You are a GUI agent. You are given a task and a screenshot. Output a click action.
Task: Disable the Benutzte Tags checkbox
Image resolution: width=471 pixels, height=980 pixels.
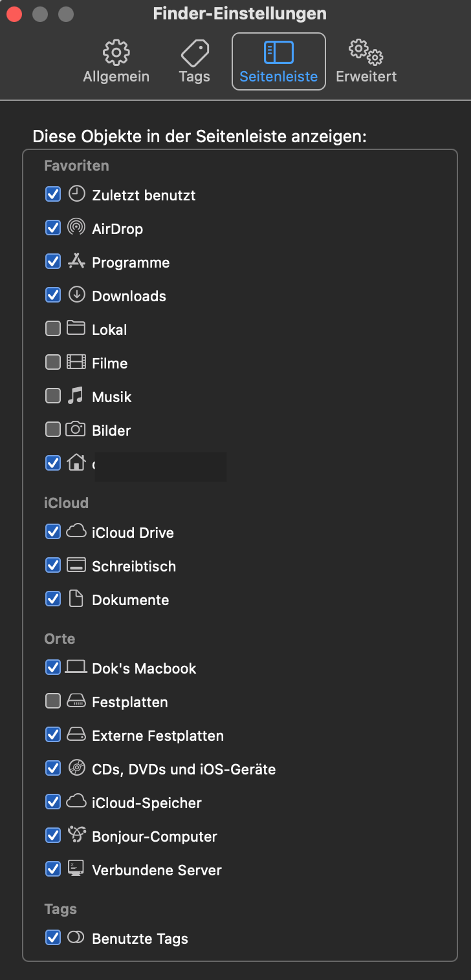[x=53, y=937]
